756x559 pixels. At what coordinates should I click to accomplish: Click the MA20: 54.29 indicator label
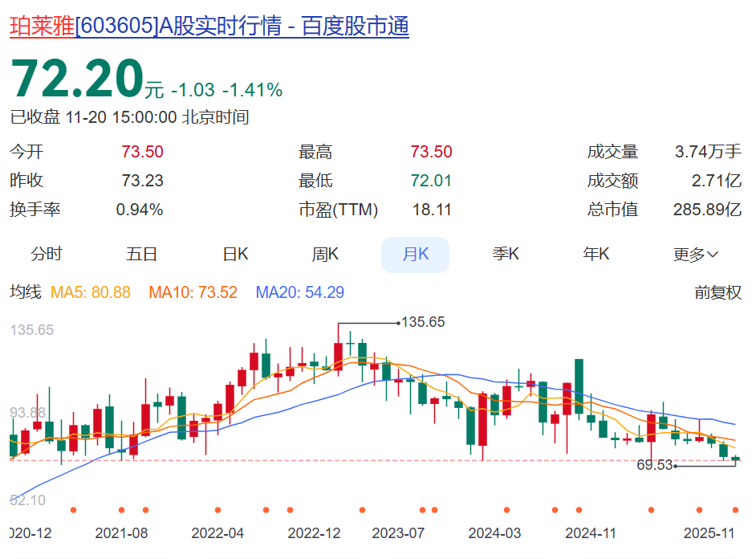click(x=299, y=292)
